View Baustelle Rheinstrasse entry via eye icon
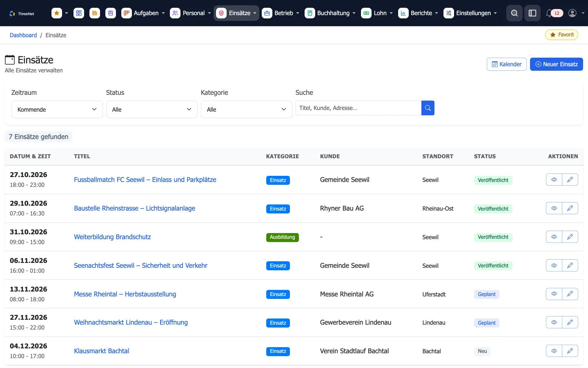This screenshot has width=588, height=368. click(x=554, y=208)
